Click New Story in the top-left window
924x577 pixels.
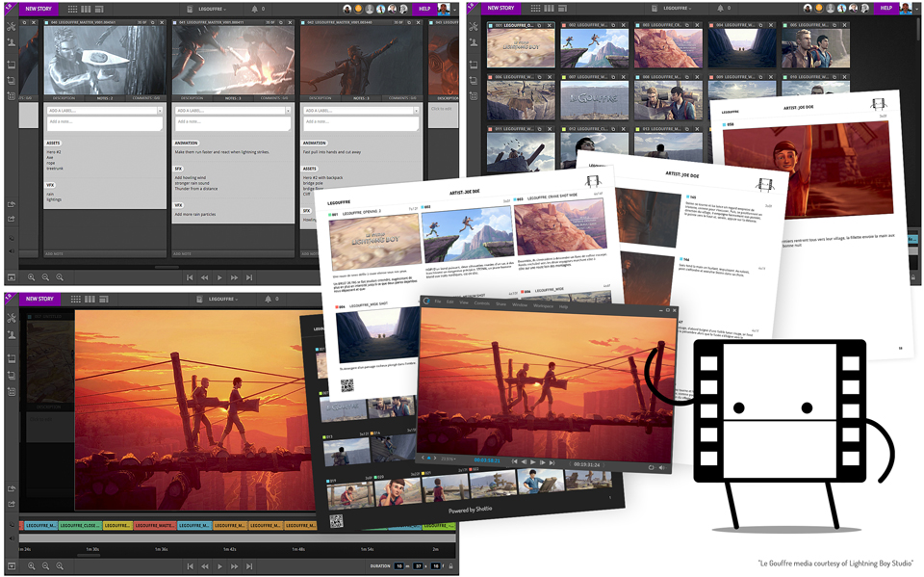tap(38, 9)
